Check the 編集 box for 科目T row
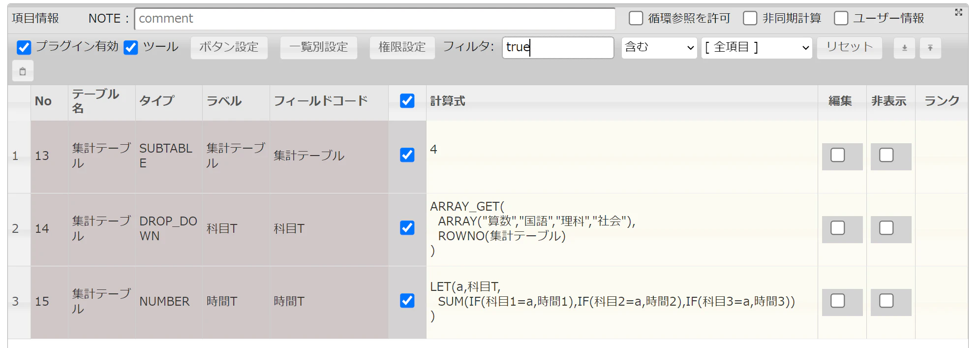The height and width of the screenshot is (348, 980). [838, 228]
